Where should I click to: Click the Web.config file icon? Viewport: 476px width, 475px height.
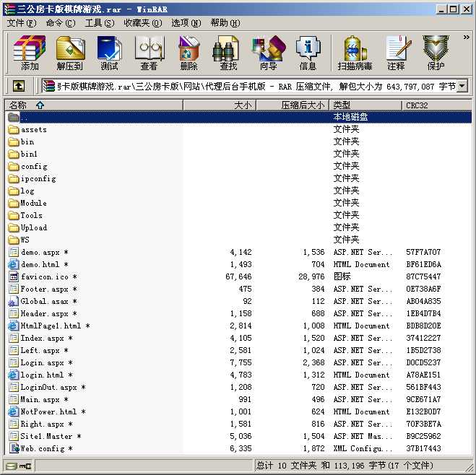point(14,448)
